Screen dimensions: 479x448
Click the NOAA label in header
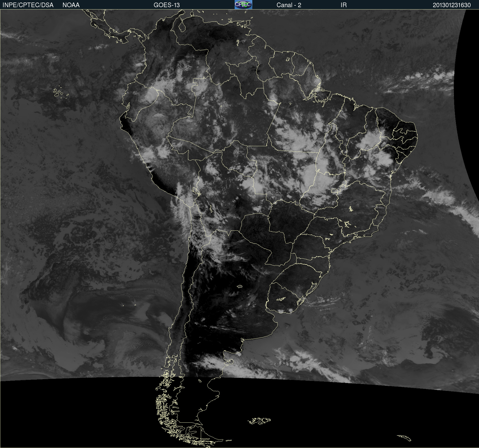click(71, 5)
